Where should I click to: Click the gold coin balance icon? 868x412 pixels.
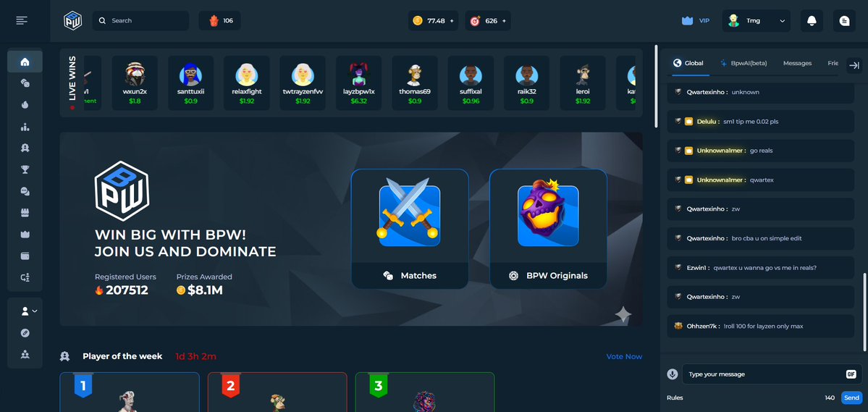pos(418,20)
